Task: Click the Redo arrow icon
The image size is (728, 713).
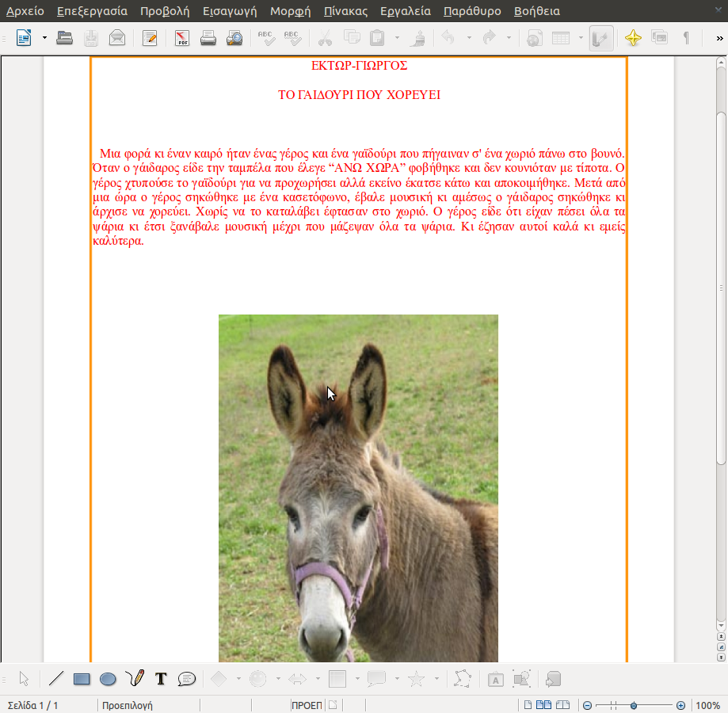Action: click(489, 37)
